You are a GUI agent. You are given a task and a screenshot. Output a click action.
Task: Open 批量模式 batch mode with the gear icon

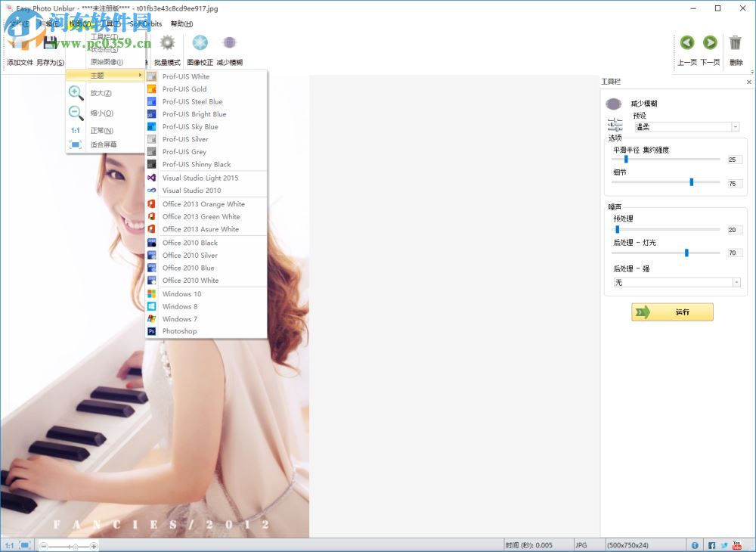(166, 43)
